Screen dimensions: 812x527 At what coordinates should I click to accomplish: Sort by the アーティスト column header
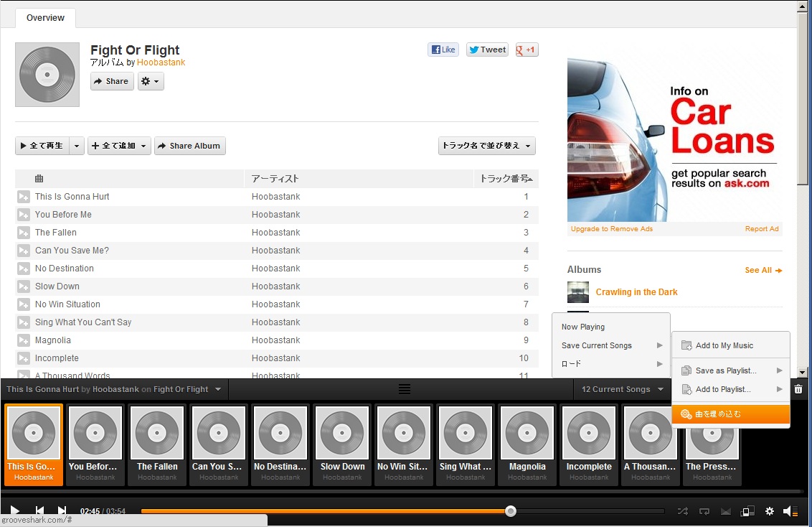click(359, 179)
